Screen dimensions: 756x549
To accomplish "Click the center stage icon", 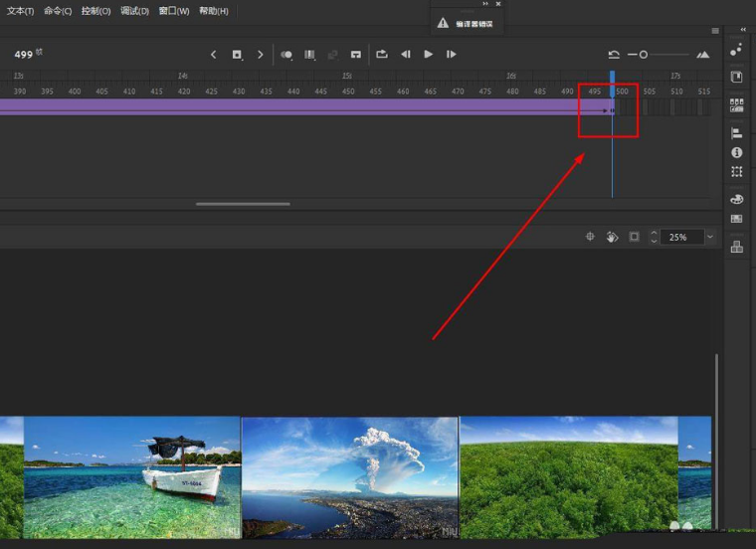I will pos(590,237).
